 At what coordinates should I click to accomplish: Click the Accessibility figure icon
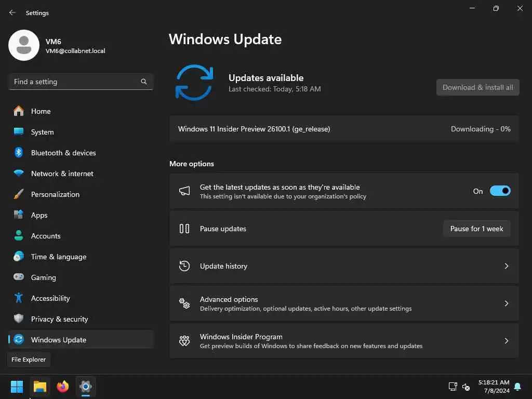(x=19, y=298)
